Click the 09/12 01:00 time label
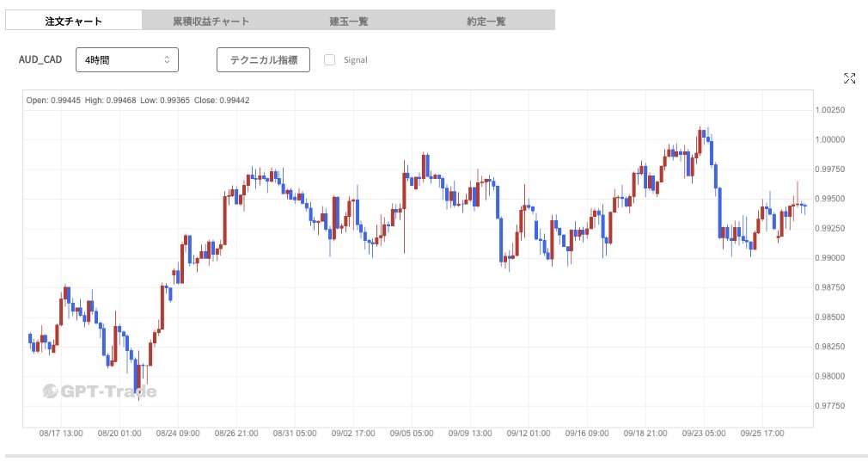868x462 pixels. coord(529,434)
